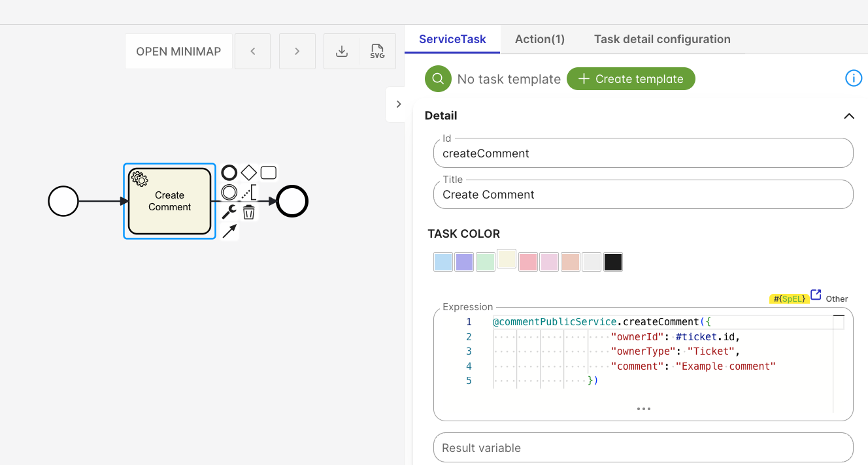Image resolution: width=868 pixels, height=465 pixels.
Task: Click the wrench icon to change type
Action: tap(229, 212)
